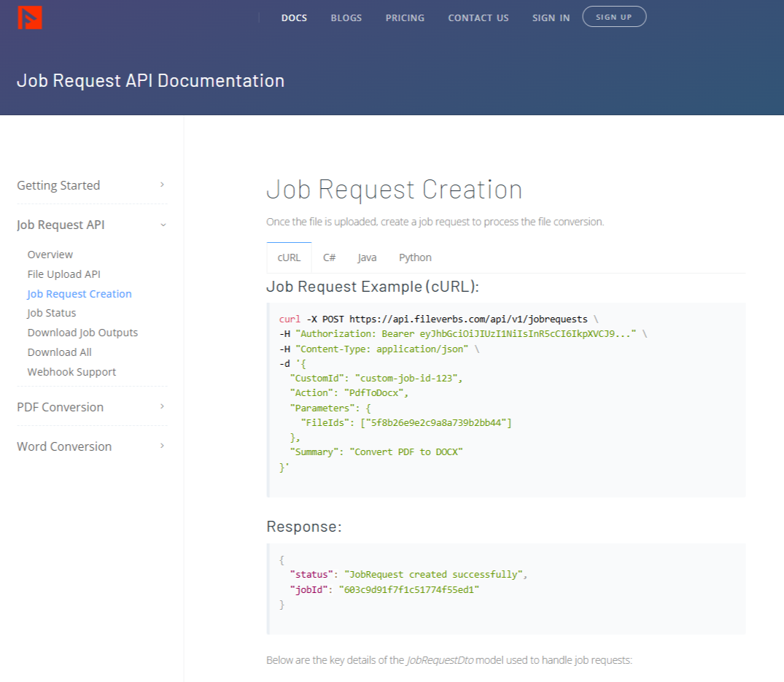Expand the Getting Started section chevron
The width and height of the screenshot is (784, 682).
pyautogui.click(x=162, y=185)
